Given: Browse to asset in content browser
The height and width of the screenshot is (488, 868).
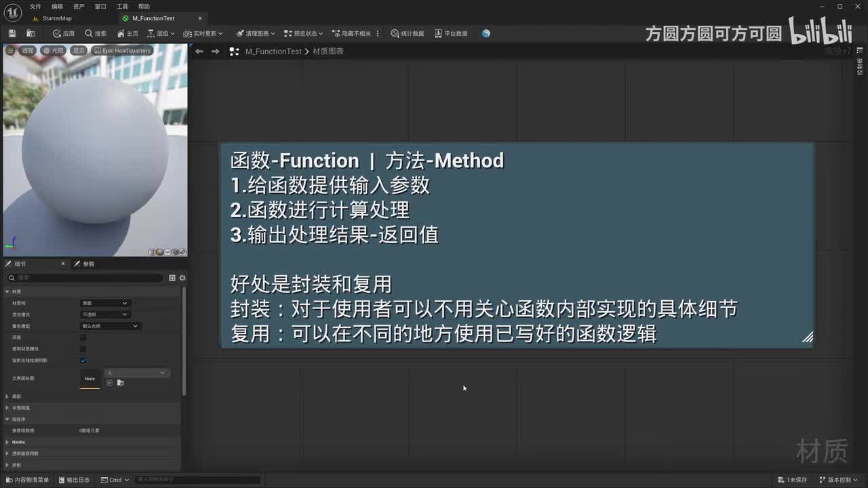Looking at the screenshot, I should pyautogui.click(x=31, y=33).
